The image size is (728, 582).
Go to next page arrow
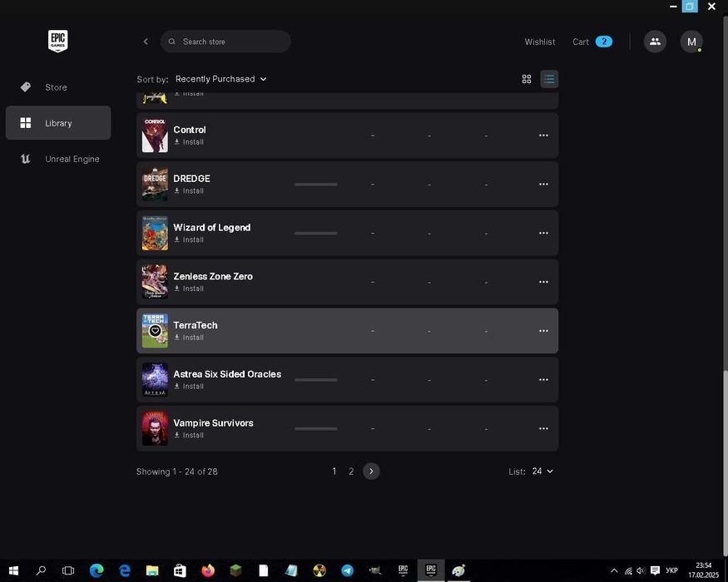click(371, 471)
